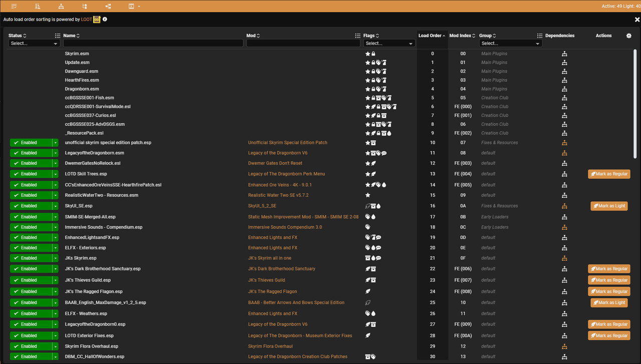Screen dimensions: 641x364
Task: Toggle Enabled status for EnhancedLightsandFX.esp
Action: 31,237
